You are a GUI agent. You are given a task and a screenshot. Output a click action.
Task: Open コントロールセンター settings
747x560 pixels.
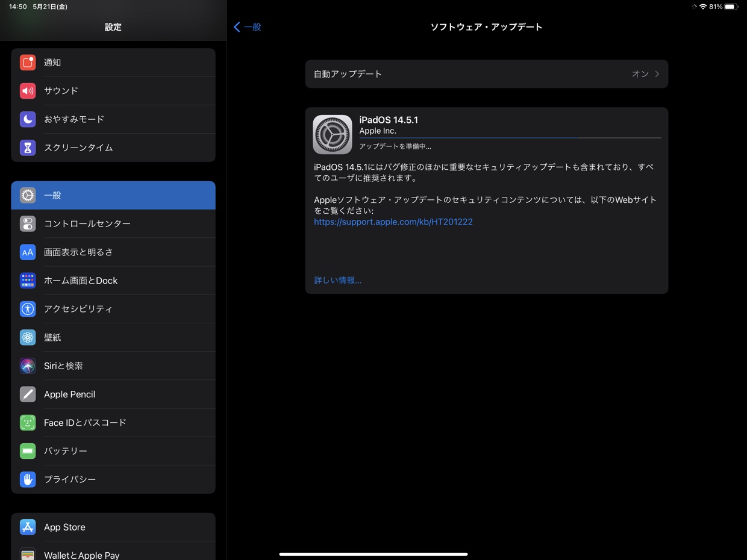113,223
